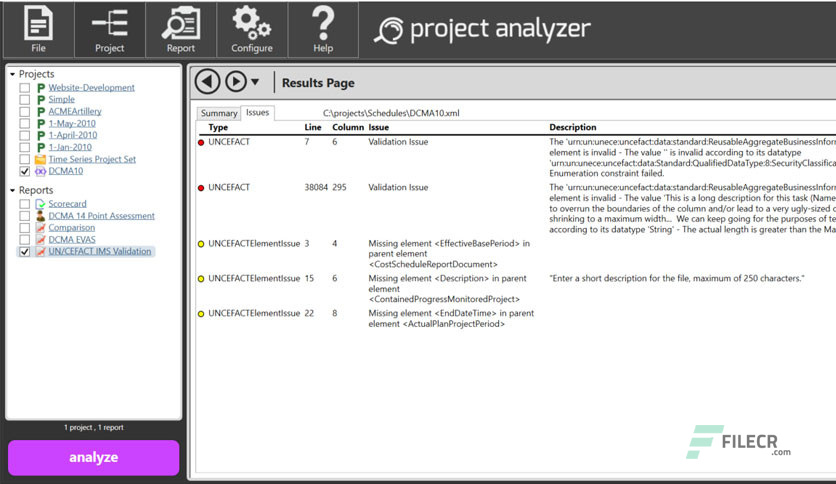836x484 pixels.
Task: Click the yellow dot on line 3 issue
Action: coord(201,244)
